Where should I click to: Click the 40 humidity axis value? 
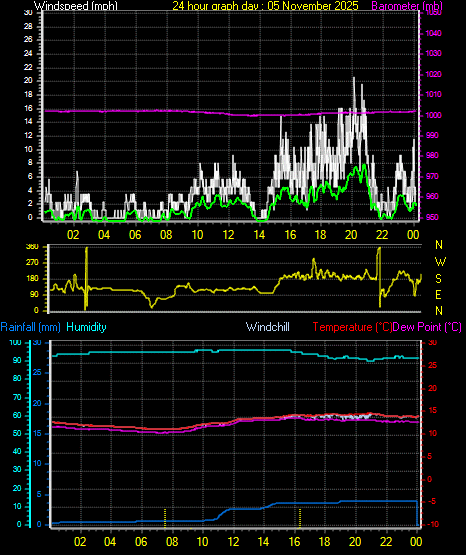(17, 451)
